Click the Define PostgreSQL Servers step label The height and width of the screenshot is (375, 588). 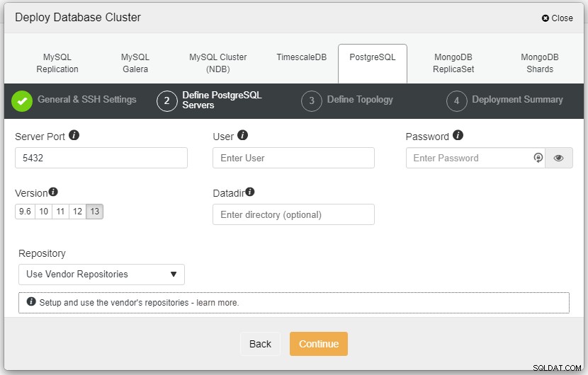(222, 100)
